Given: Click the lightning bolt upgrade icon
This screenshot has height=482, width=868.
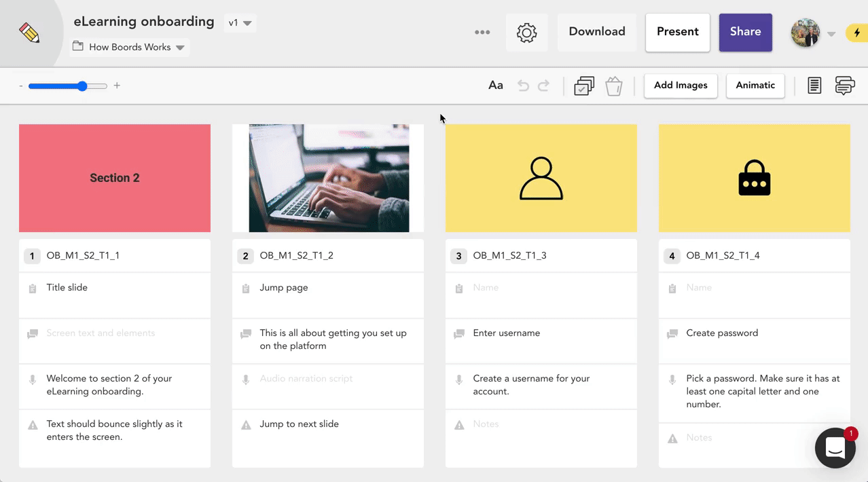Looking at the screenshot, I should (857, 32).
